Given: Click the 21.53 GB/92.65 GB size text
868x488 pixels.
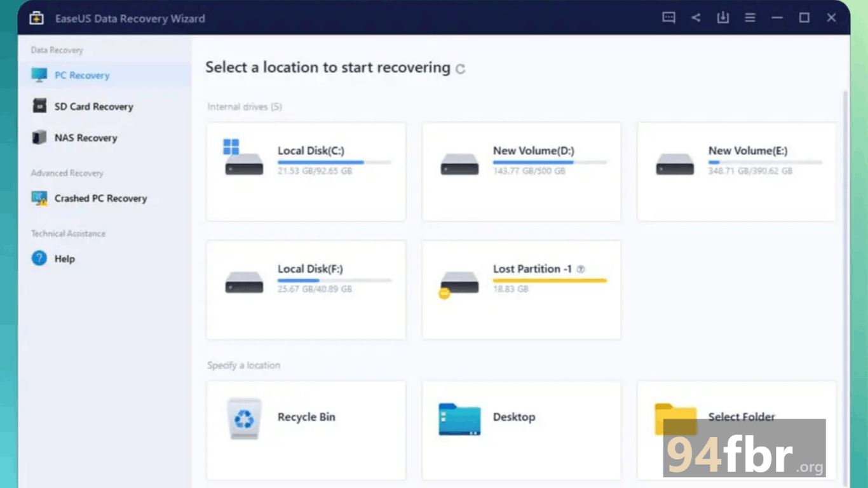Looking at the screenshot, I should point(315,171).
